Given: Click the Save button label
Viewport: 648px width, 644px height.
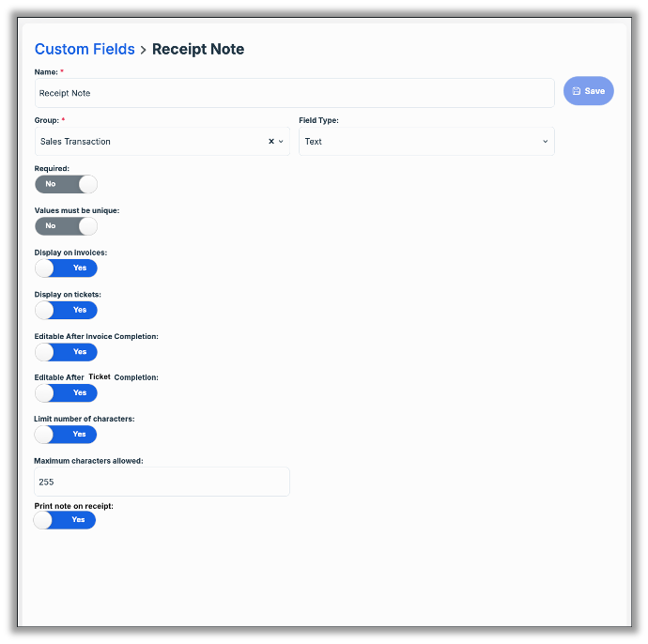Looking at the screenshot, I should pos(594,91).
